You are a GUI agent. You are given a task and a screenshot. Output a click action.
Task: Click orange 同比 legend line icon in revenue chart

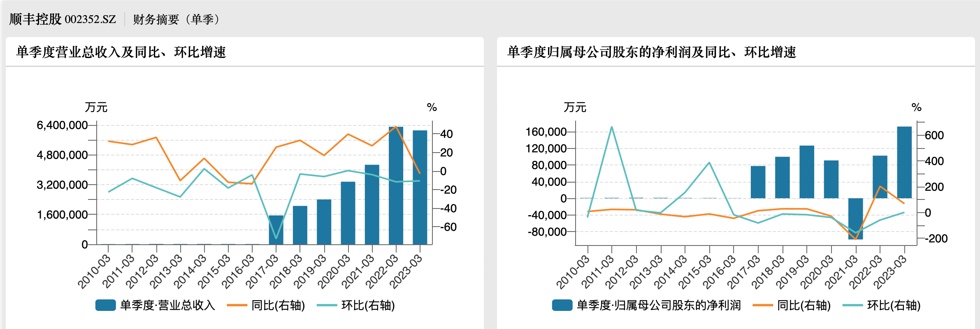click(237, 305)
